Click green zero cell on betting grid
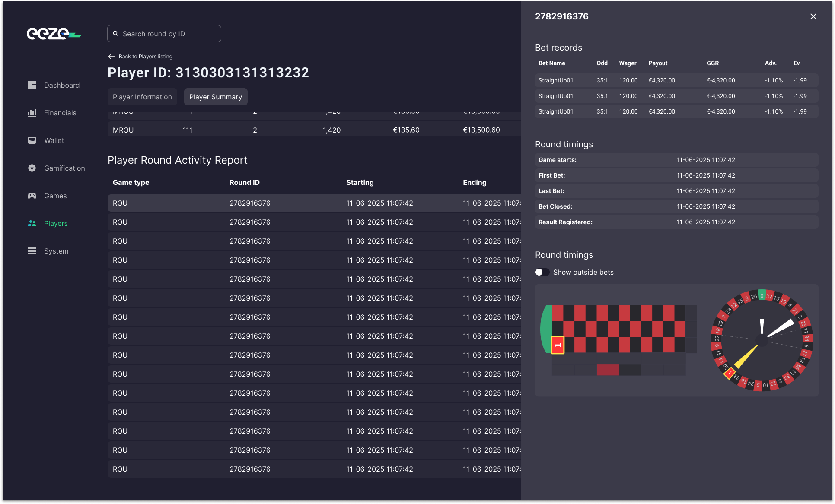 tap(546, 329)
